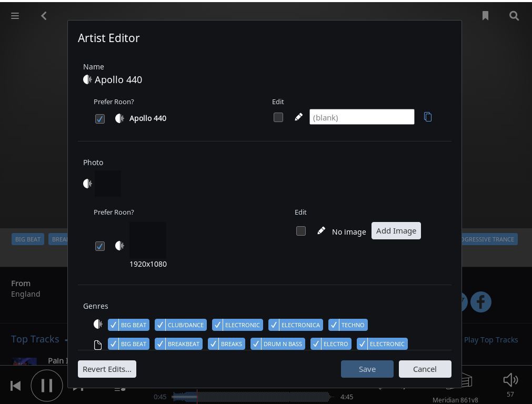Toggle Roon-row ELECTRONIC genre
This screenshot has width=532, height=404.
[x=237, y=325]
